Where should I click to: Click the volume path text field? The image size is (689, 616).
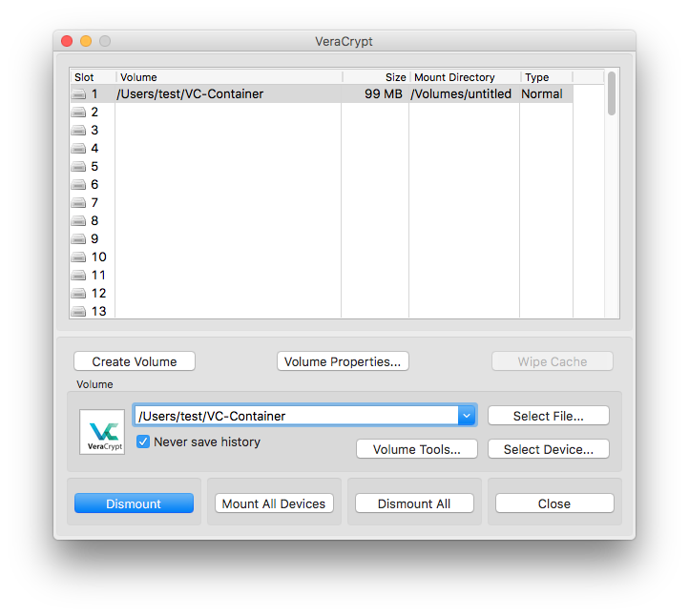click(x=296, y=416)
